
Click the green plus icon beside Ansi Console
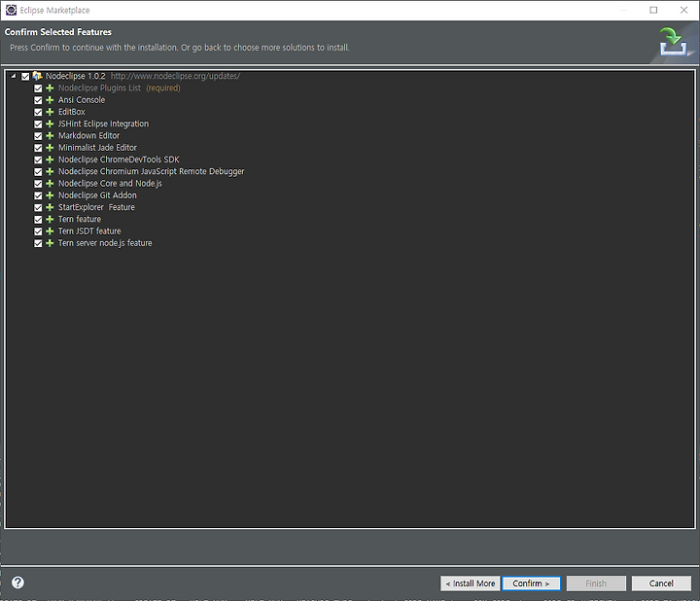[50, 100]
